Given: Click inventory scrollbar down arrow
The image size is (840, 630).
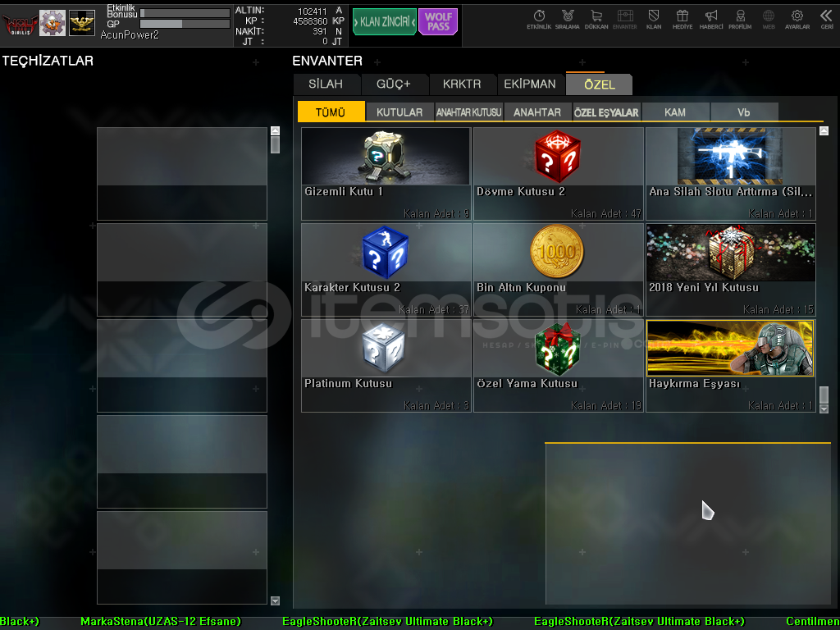Looking at the screenshot, I should point(824,409).
